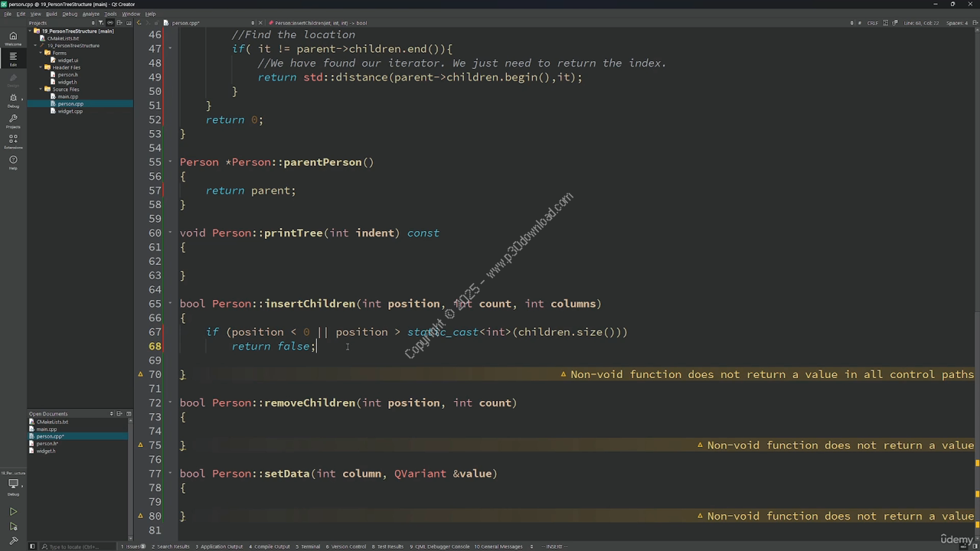Screen dimensions: 980x551
Task: Open the Issues output pane
Action: [x=134, y=546]
